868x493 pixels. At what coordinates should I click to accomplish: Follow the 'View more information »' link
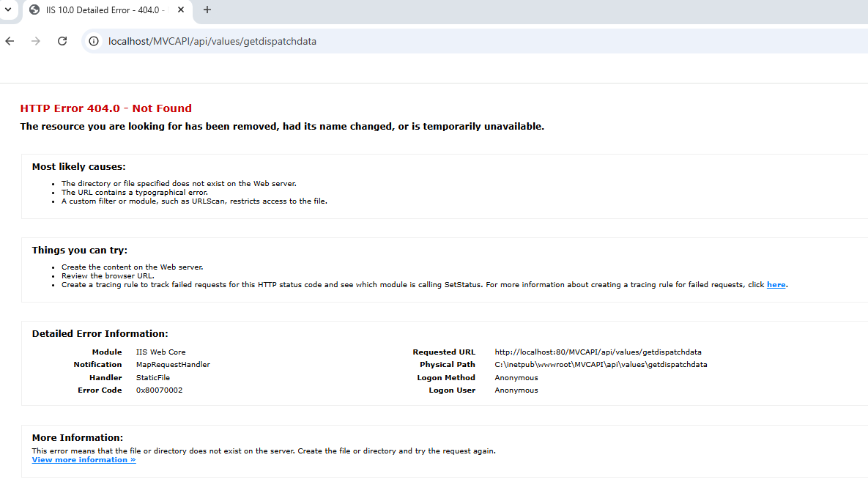[84, 459]
